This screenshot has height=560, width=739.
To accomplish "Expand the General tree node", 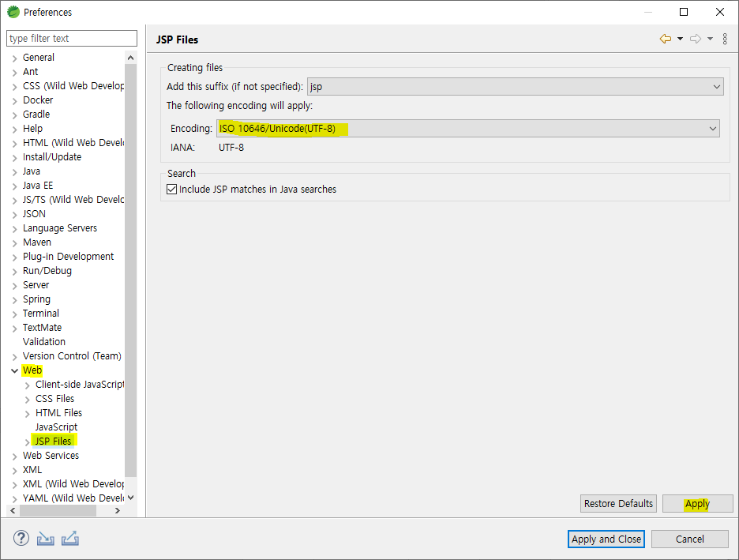I will coord(15,58).
